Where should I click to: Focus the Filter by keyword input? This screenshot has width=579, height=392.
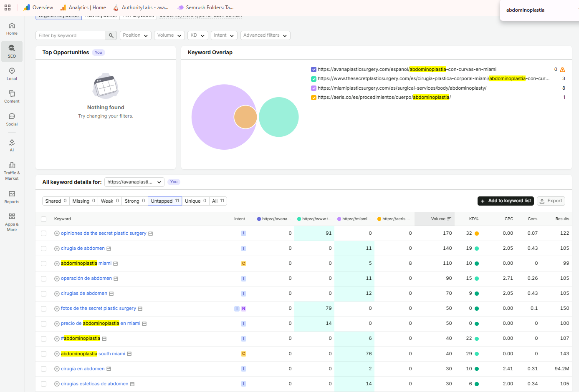[x=71, y=35]
